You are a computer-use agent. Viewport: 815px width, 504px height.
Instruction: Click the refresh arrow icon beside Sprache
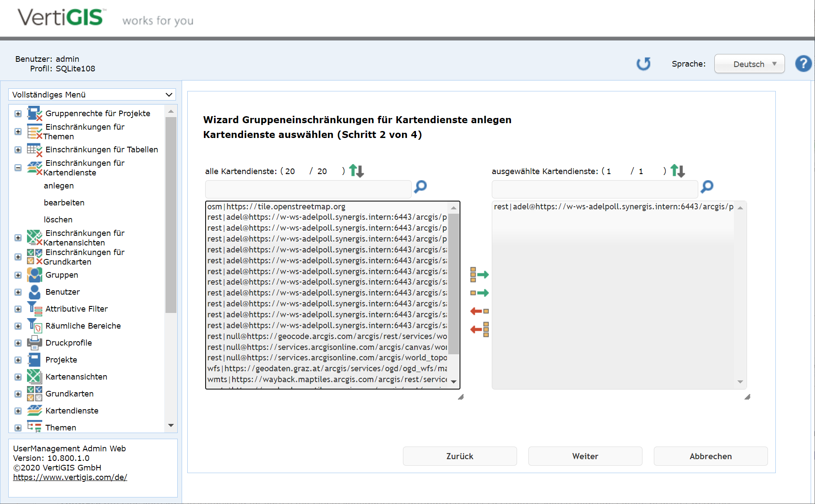click(643, 64)
